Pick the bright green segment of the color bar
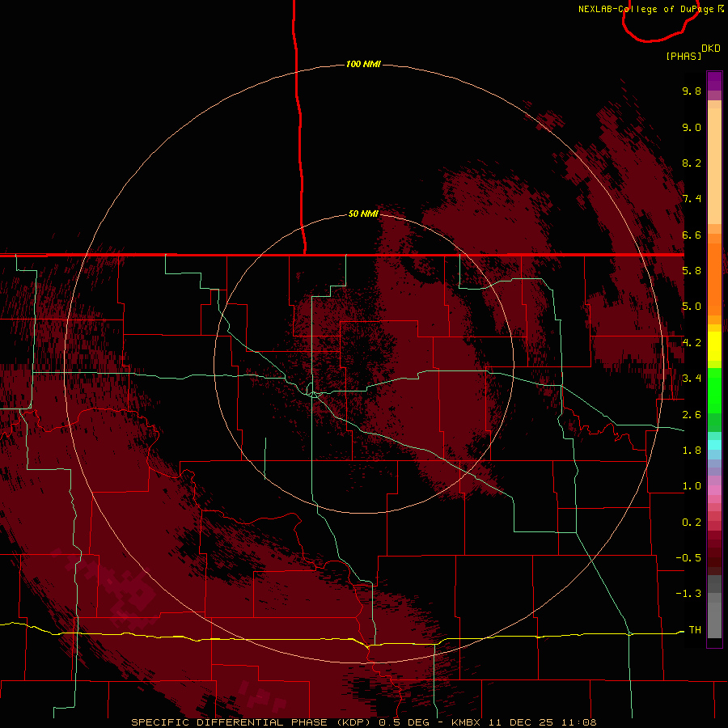 714,390
